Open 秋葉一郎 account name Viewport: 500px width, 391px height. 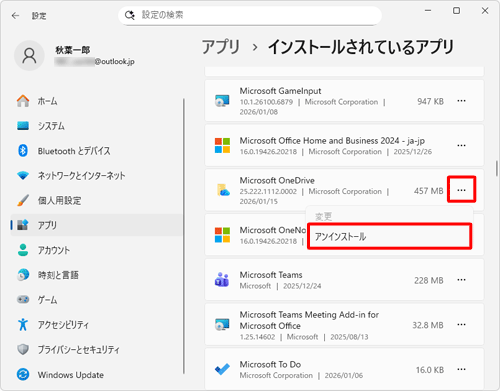point(73,50)
